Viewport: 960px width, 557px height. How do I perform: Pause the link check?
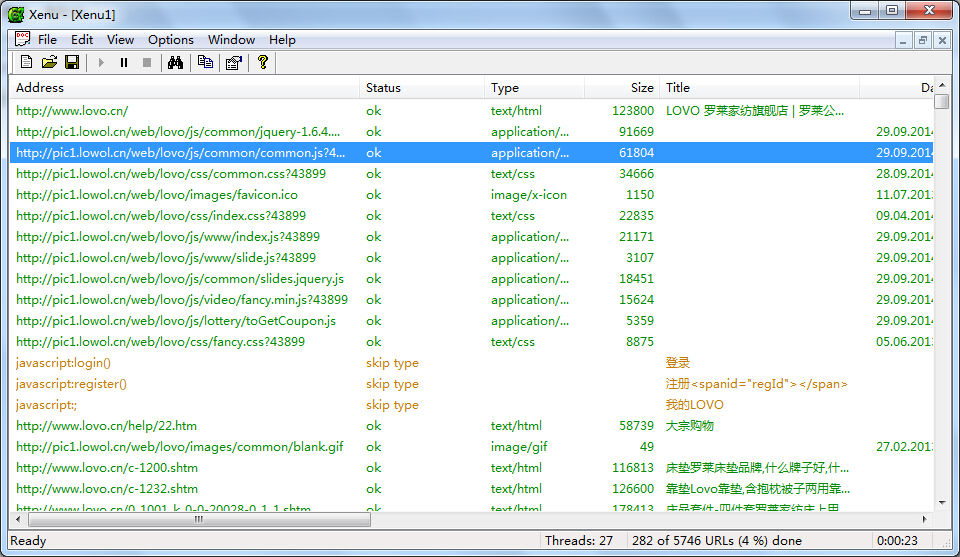pyautogui.click(x=124, y=62)
